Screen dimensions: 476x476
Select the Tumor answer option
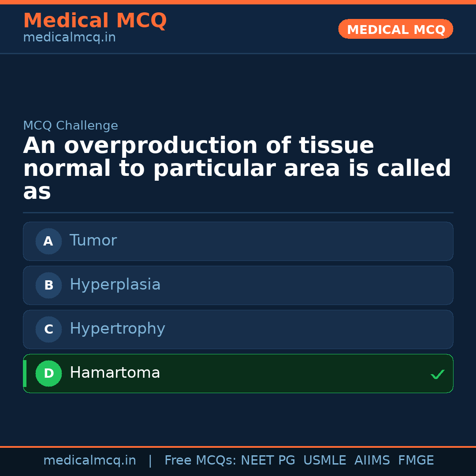pos(238,241)
